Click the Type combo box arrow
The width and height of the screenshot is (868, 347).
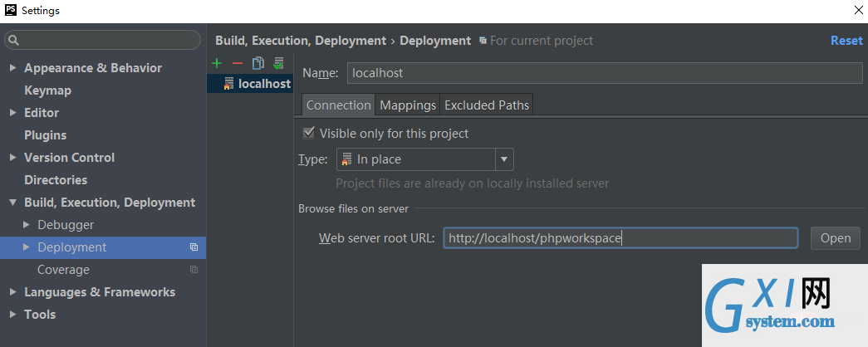(503, 159)
